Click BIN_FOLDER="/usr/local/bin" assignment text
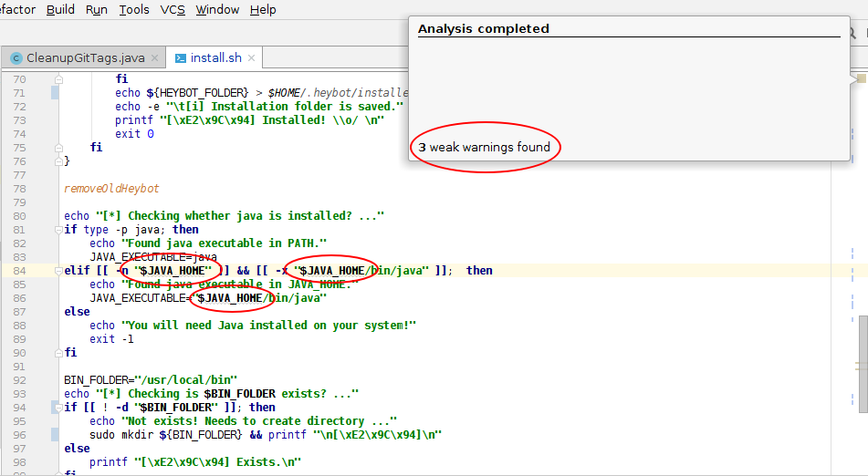This screenshot has width=868, height=476. [x=151, y=380]
